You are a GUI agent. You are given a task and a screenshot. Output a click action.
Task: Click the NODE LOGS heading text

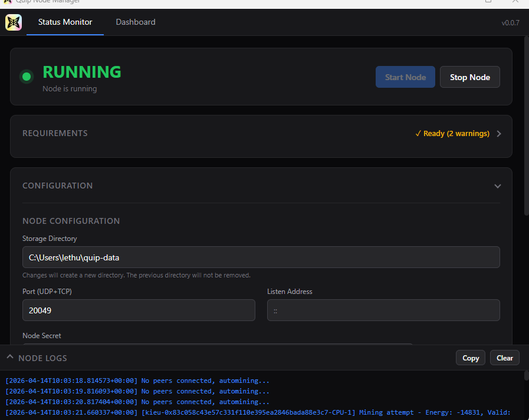[x=42, y=358]
